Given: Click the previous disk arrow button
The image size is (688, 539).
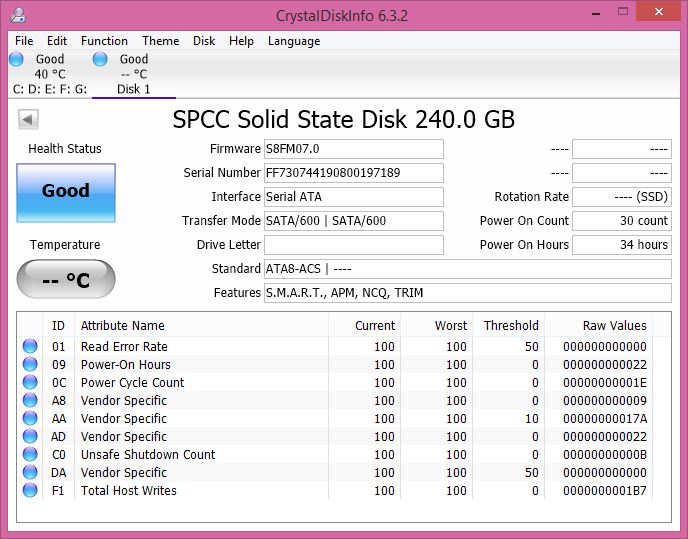Looking at the screenshot, I should (x=28, y=119).
